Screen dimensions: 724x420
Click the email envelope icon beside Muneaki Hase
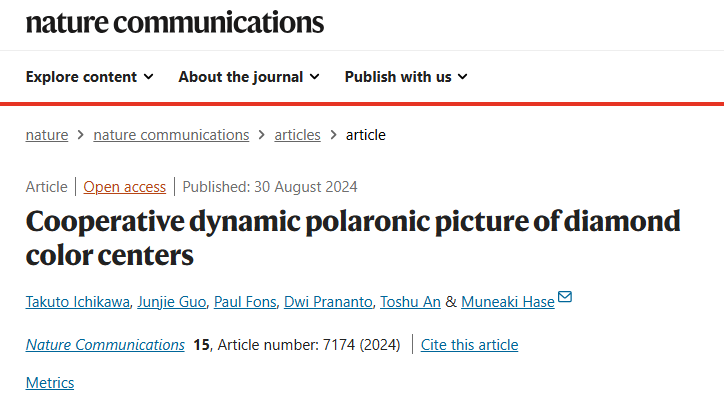click(x=565, y=296)
